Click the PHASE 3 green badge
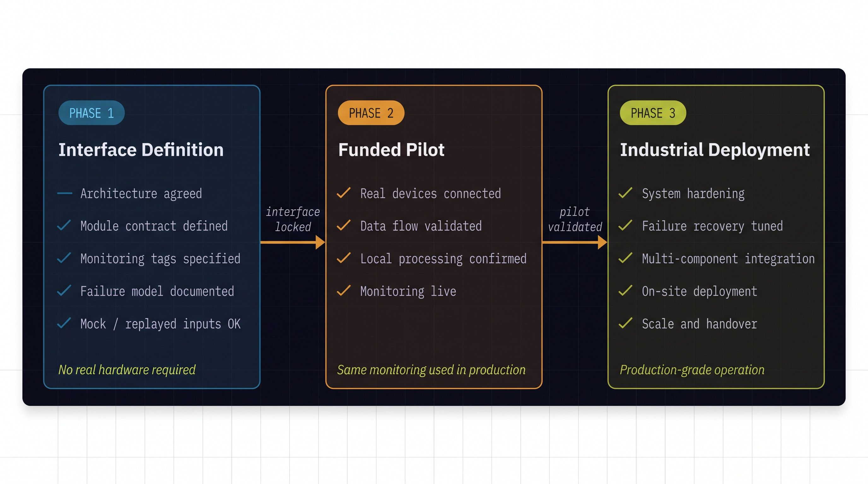The image size is (868, 484). coord(653,113)
